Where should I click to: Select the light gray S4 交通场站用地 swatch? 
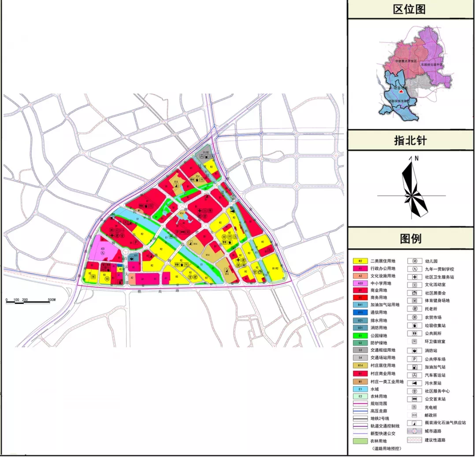click(x=361, y=358)
